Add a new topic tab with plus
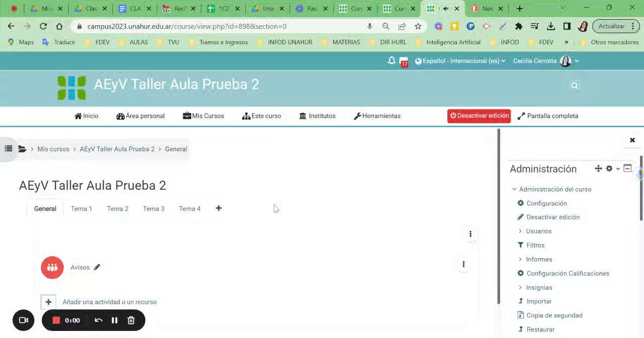Image resolution: width=644 pixels, height=338 pixels. (x=218, y=208)
